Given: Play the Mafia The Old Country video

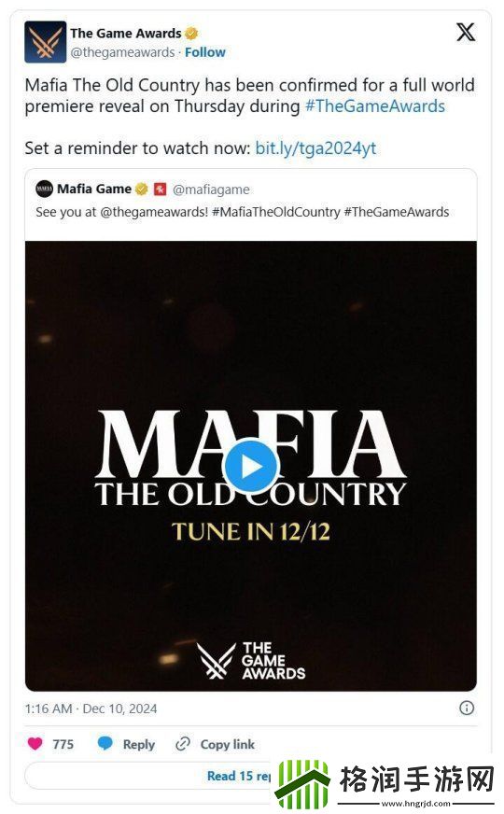Looking at the screenshot, I should coord(251,466).
